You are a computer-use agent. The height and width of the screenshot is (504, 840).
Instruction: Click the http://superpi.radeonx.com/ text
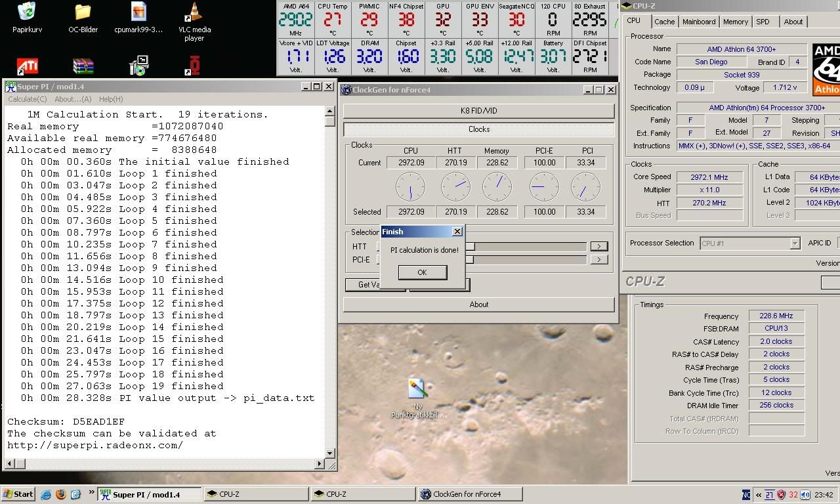click(95, 445)
